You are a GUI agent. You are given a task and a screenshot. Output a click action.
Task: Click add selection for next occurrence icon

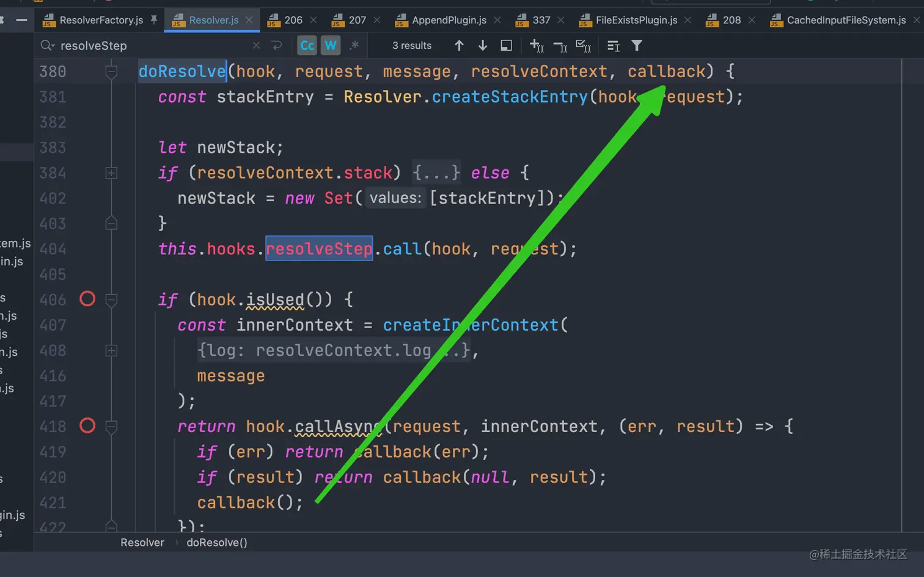[x=536, y=46]
